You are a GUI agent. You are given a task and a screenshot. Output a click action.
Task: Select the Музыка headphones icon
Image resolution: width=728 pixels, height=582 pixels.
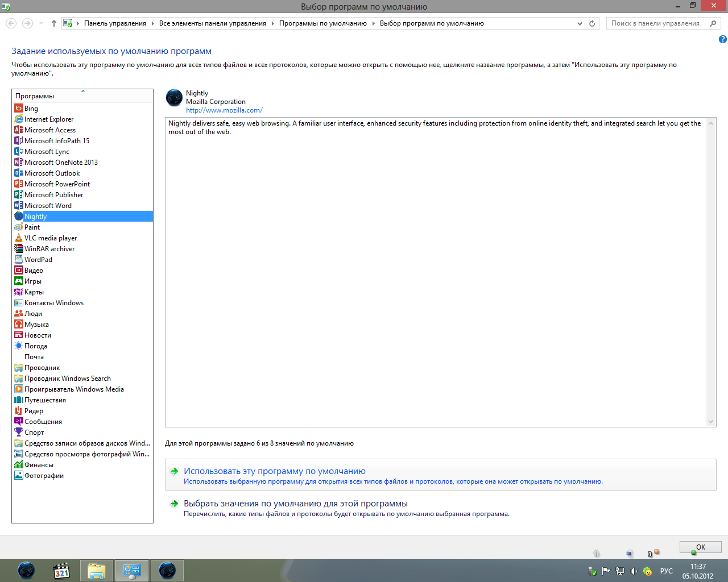click(x=19, y=325)
